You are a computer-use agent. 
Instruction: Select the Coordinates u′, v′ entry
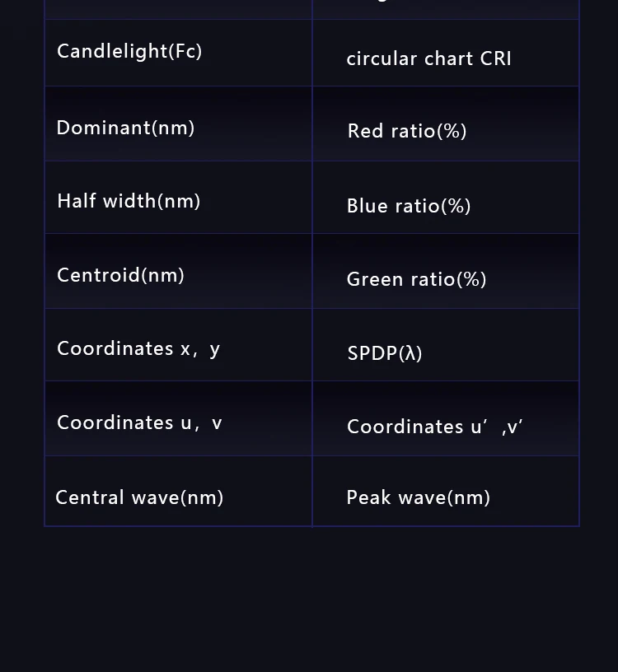[434, 427]
